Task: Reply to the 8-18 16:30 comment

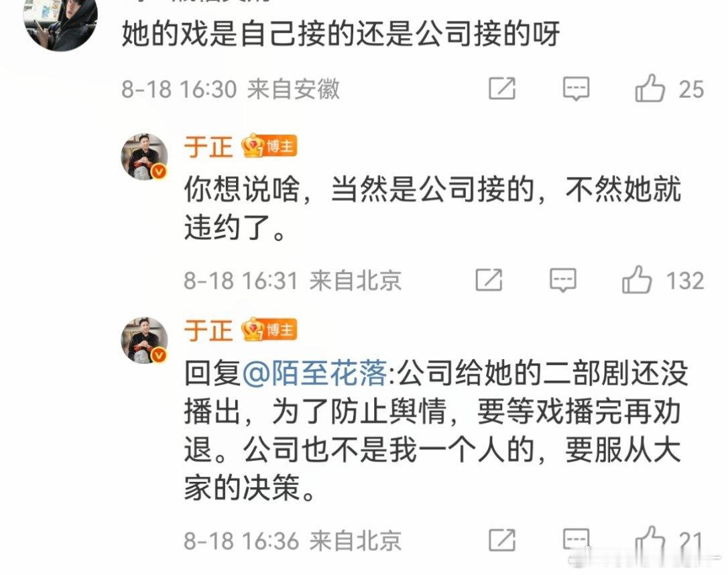Action: [x=576, y=88]
